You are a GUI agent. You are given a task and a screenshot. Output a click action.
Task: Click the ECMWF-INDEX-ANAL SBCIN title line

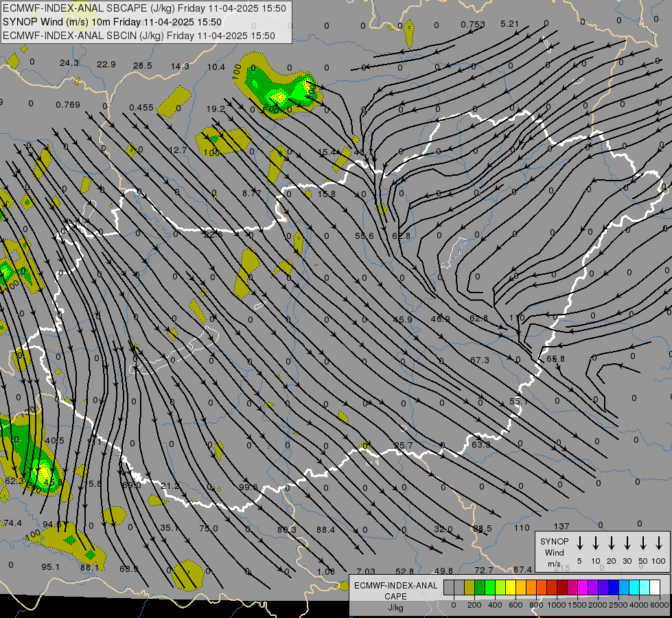[139, 36]
